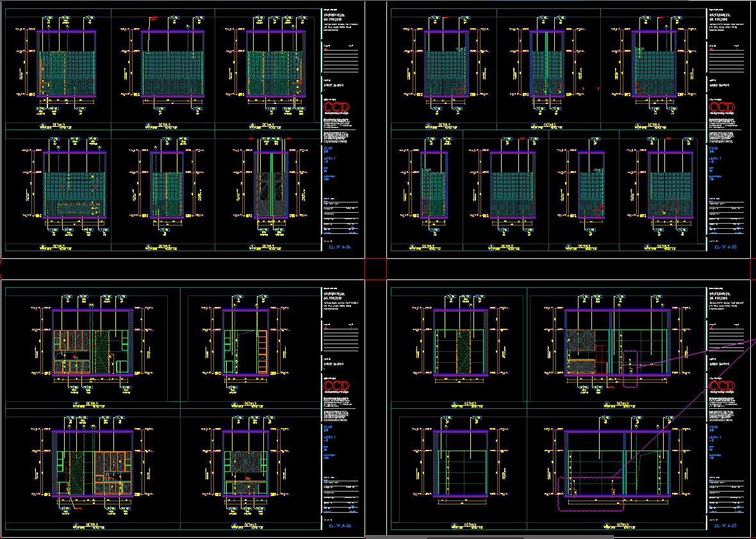Click the CCD logo in the bottom-right sheet title block
This screenshot has height=539, width=756.
coord(722,386)
